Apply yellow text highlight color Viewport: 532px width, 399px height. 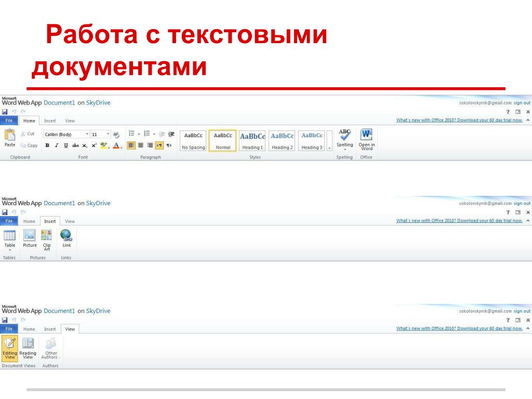pos(103,145)
